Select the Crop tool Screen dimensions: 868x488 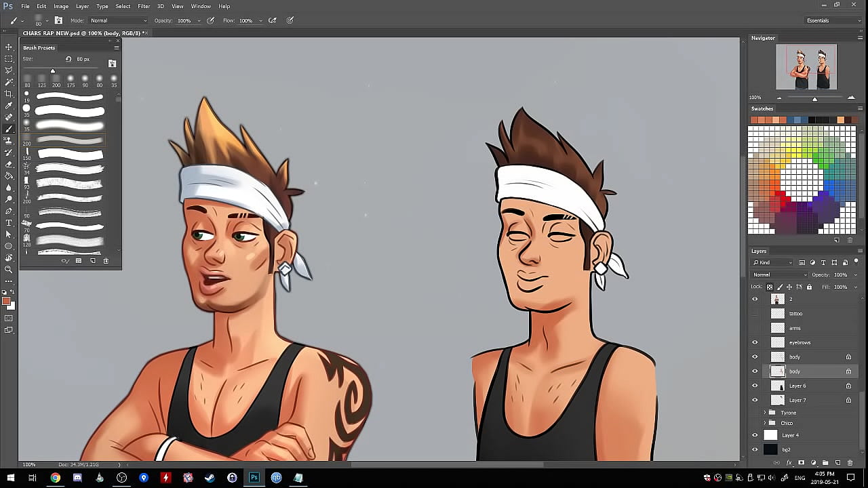[9, 94]
